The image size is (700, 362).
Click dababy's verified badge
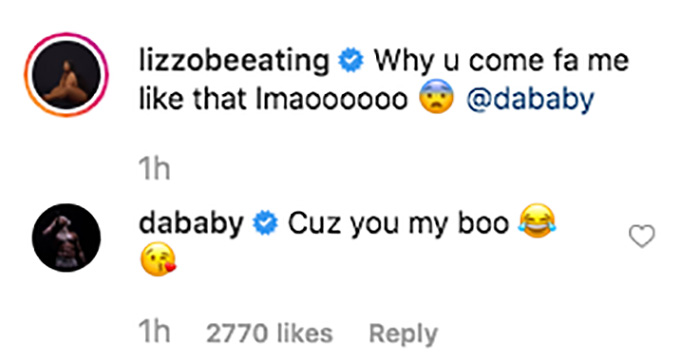click(266, 223)
